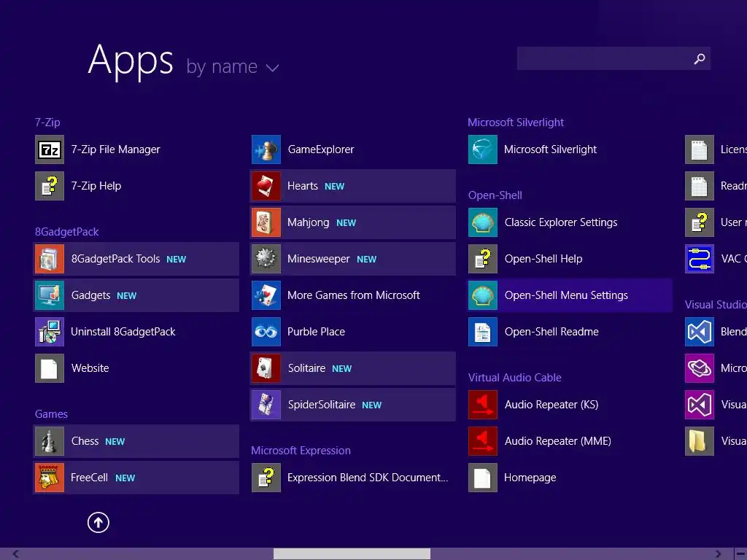Open the Open-Shell Help icon
This screenshot has height=560, width=747.
tap(483, 259)
